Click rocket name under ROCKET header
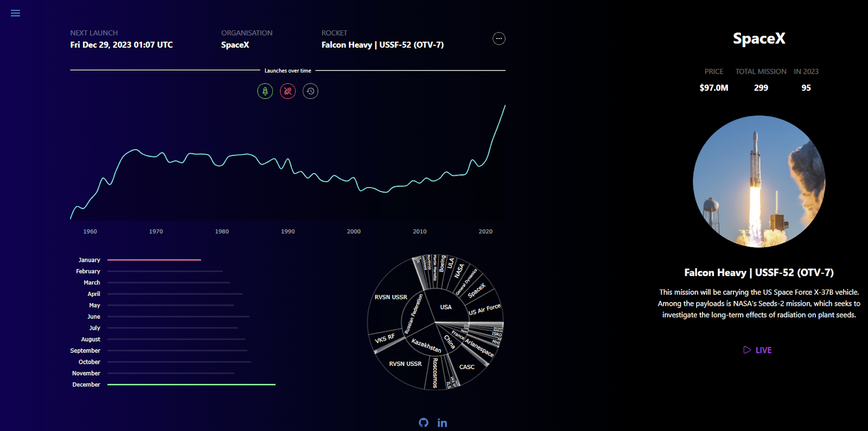 coord(382,45)
